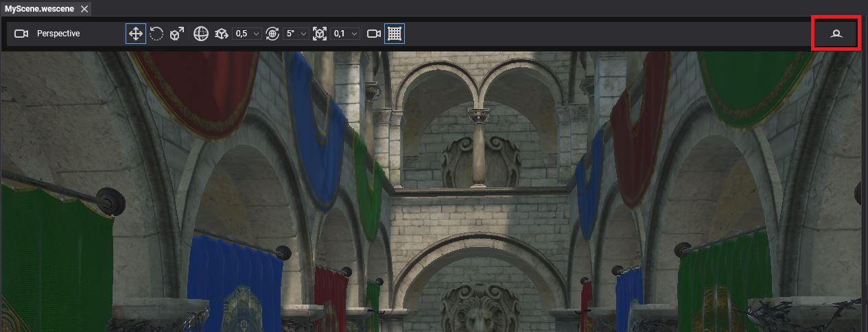This screenshot has width=868, height=332.
Task: Click the camera icon beside Perspective
Action: coord(21,34)
